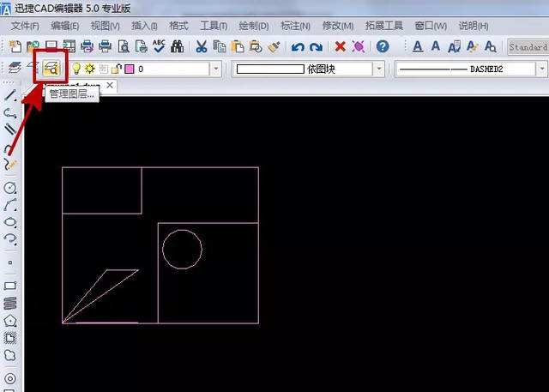Close the open drawing tab
Screen dimensions: 549x392
(x=110, y=85)
